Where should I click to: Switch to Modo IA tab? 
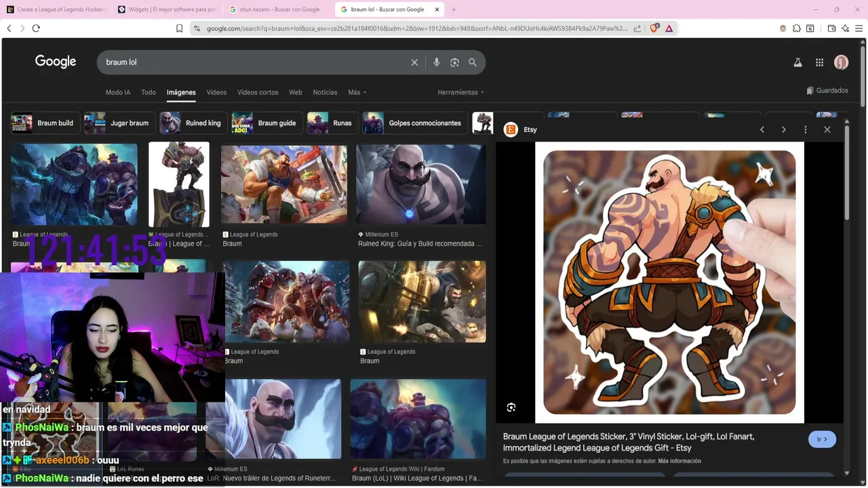point(118,92)
